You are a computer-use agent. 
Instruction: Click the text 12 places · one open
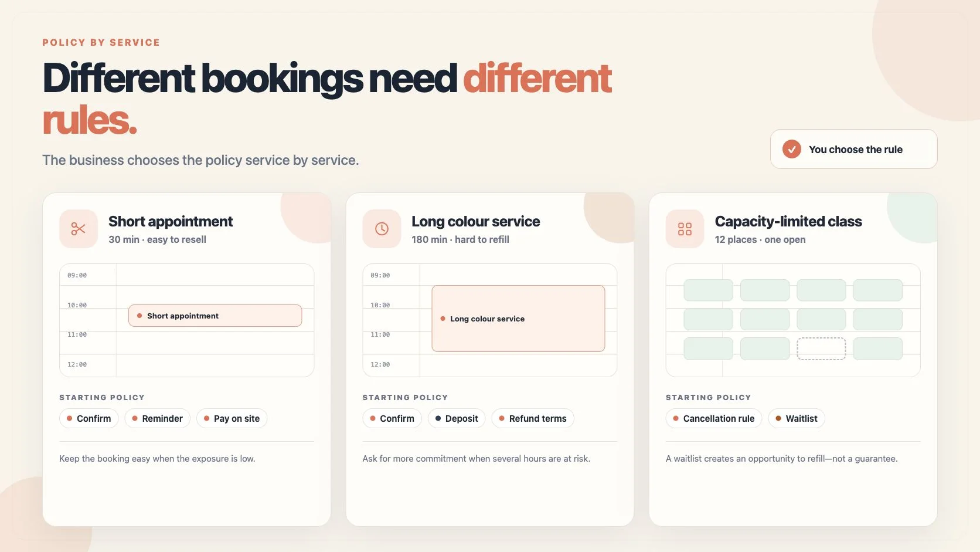[x=760, y=239]
